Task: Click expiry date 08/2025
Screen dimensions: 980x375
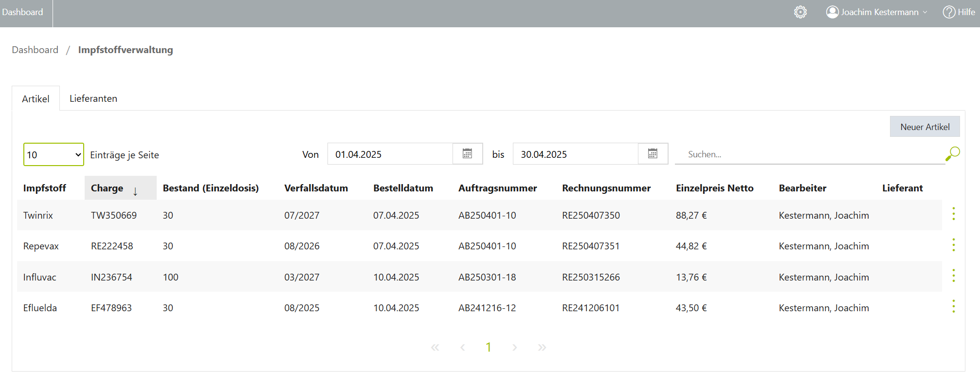Action: pos(302,308)
